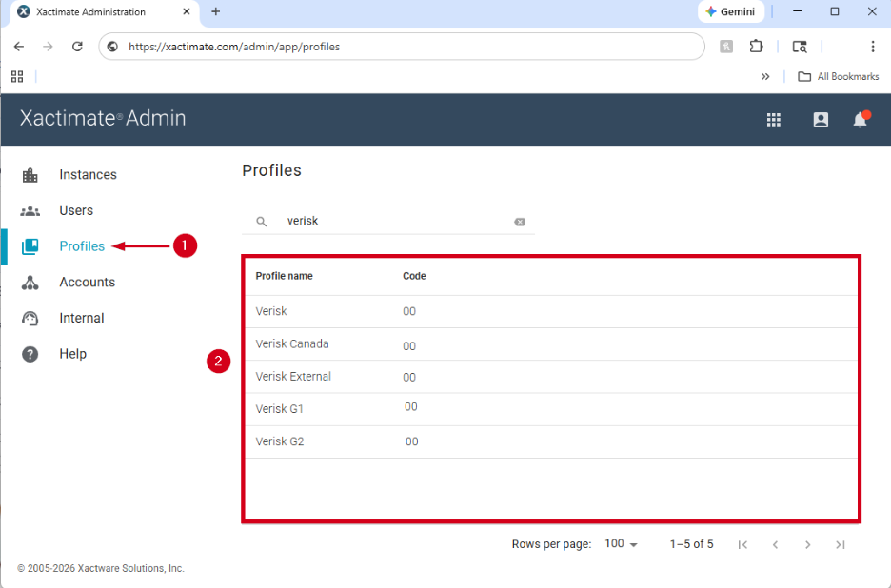This screenshot has width=891, height=588.
Task: Go to last page of results
Action: point(841,545)
